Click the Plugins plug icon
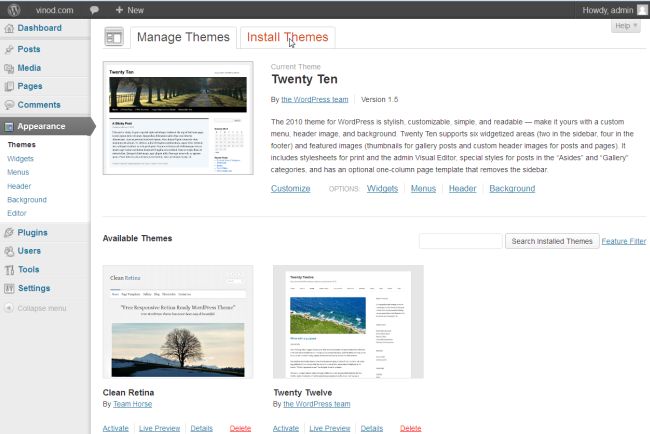This screenshot has width=650, height=434. coord(9,233)
